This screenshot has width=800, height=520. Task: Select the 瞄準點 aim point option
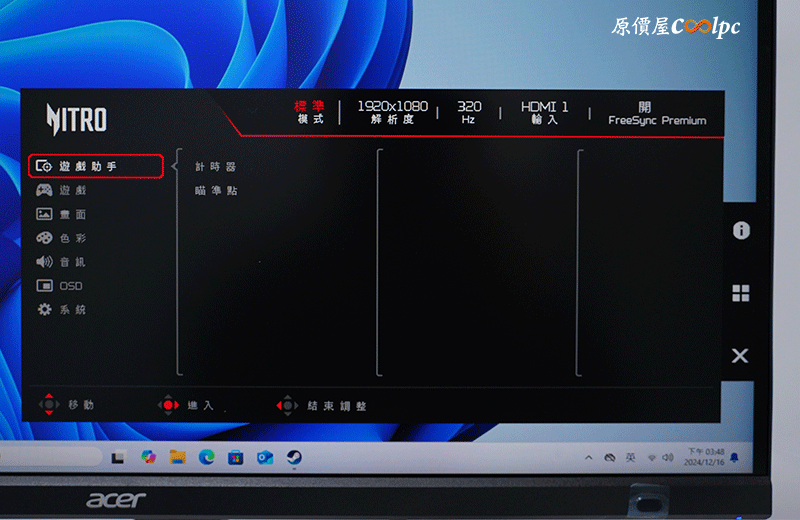(216, 191)
